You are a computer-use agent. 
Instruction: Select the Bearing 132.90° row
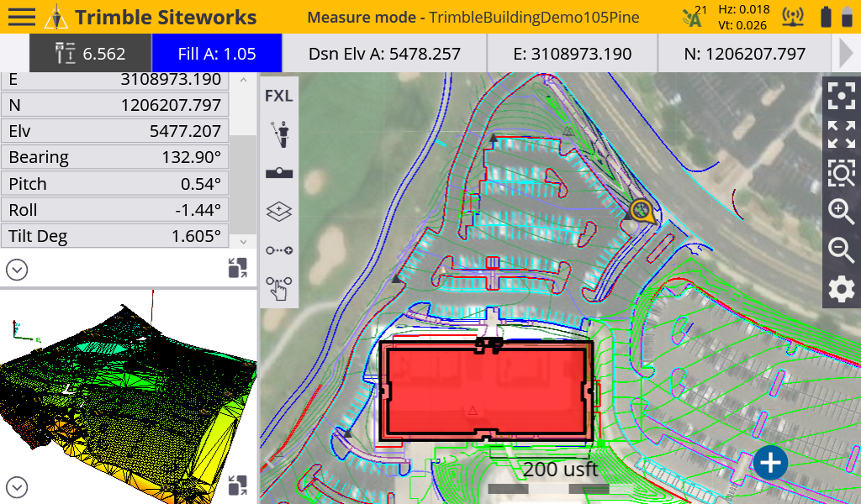(x=114, y=157)
